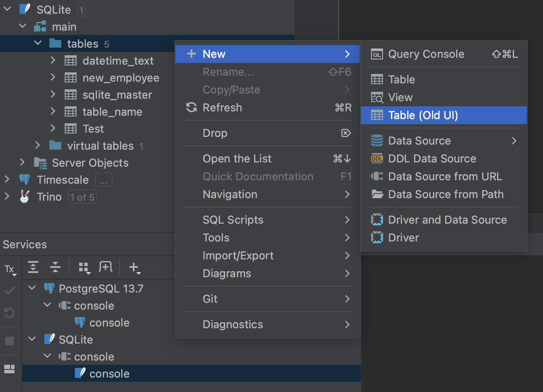This screenshot has width=543, height=392.
Task: Click the main schema icon
Action: [x=40, y=27]
